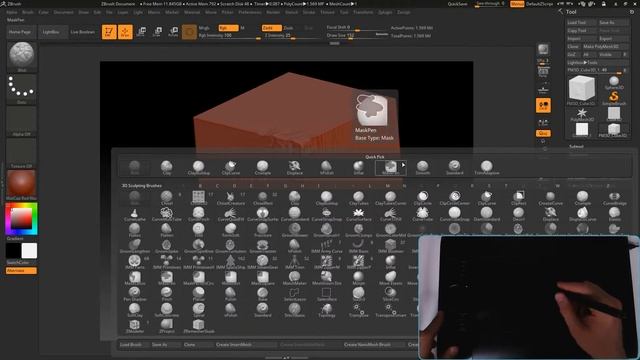Screen dimensions: 640x360
Task: Select the ClayTubes brush
Action: pyautogui.click(x=358, y=198)
